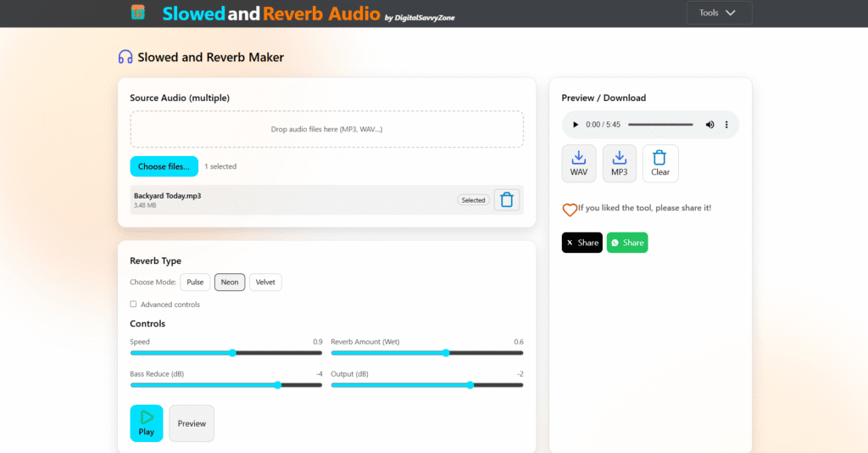The image size is (868, 453).
Task: Download the audio as WAV
Action: pos(579,163)
